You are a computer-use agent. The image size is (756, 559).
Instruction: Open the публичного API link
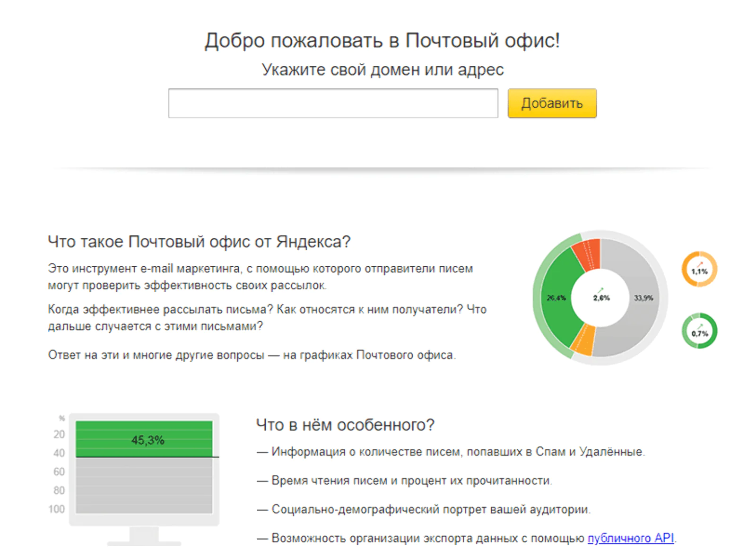pos(630,538)
